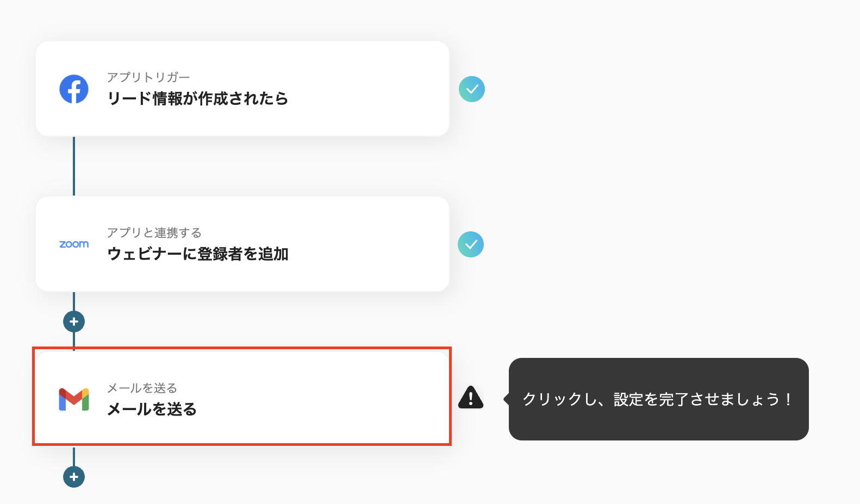This screenshot has width=860, height=504.
Task: Click the plus icon below the email step
Action: tap(73, 477)
